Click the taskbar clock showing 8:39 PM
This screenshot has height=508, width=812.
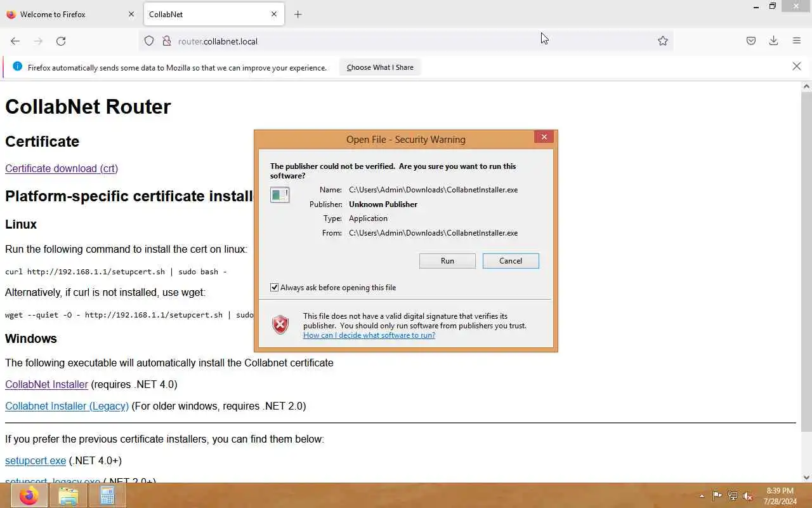(780, 496)
